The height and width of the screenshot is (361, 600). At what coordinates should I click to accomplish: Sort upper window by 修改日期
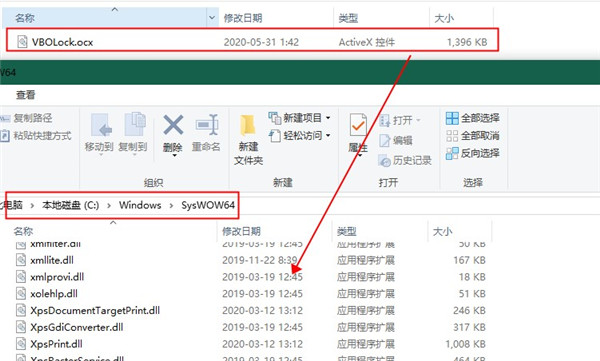tap(243, 18)
